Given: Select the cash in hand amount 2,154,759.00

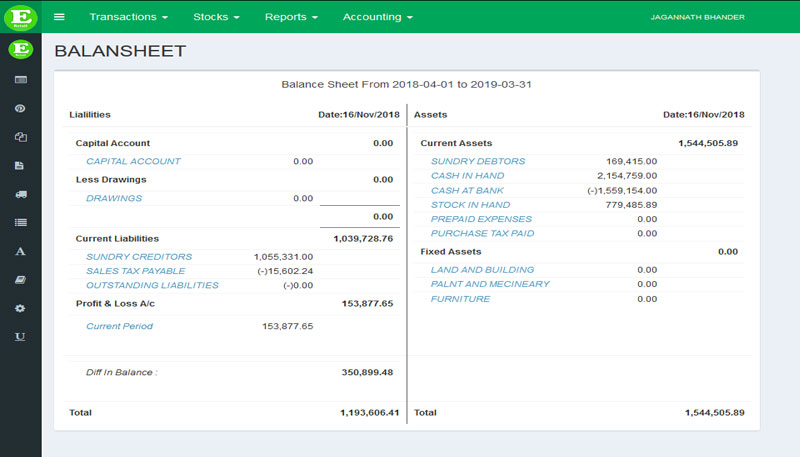Looking at the screenshot, I should pos(627,175).
